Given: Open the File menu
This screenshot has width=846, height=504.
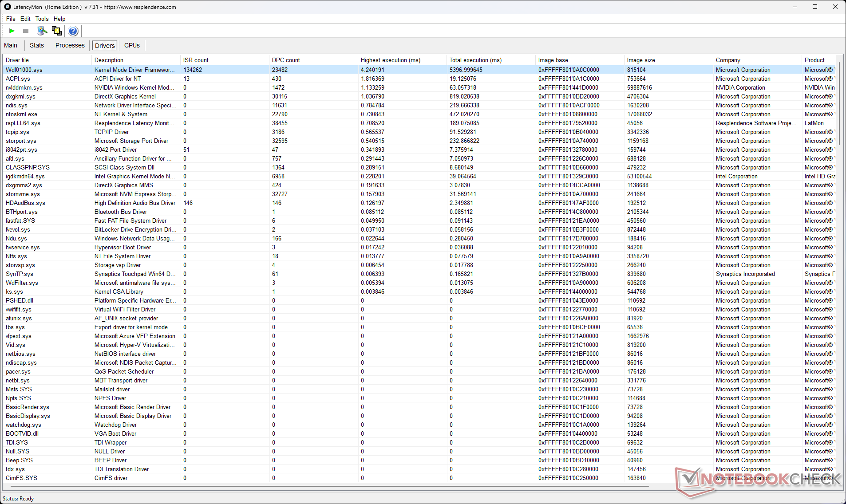Looking at the screenshot, I should click(11, 19).
